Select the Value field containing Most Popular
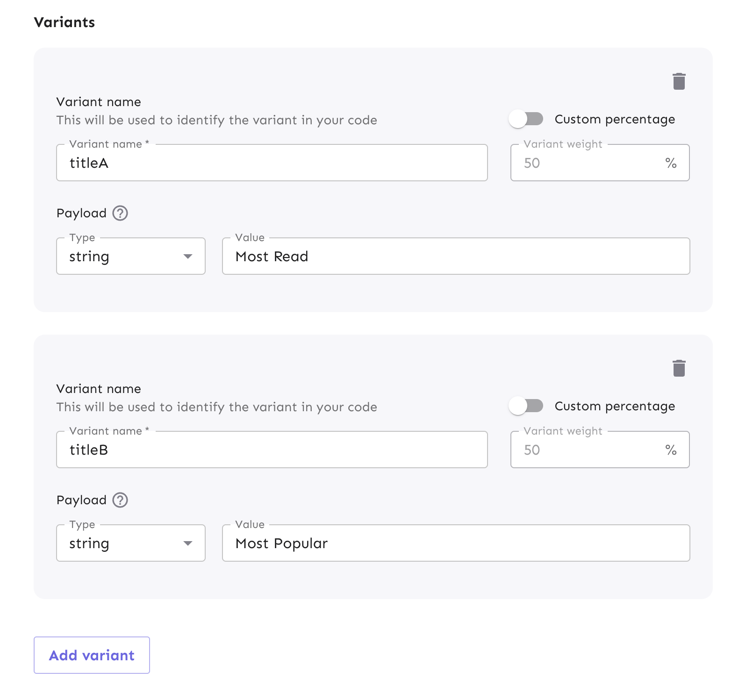Screen dimensions: 746x700 point(456,543)
